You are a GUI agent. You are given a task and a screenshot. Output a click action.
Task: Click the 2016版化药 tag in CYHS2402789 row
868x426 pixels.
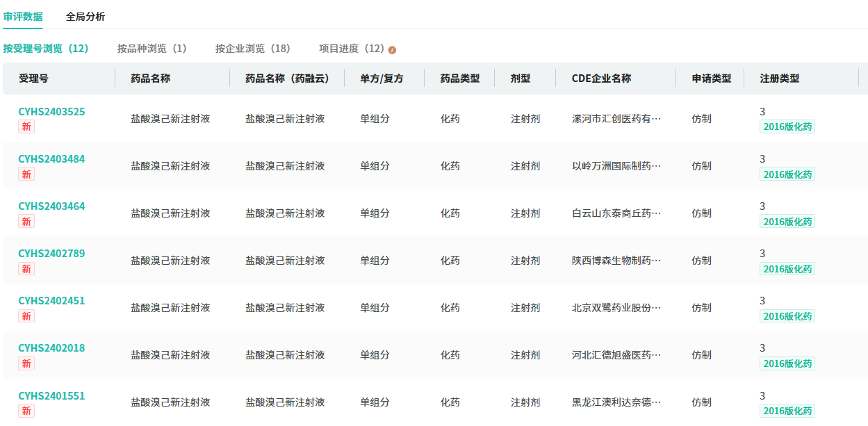[x=787, y=268]
